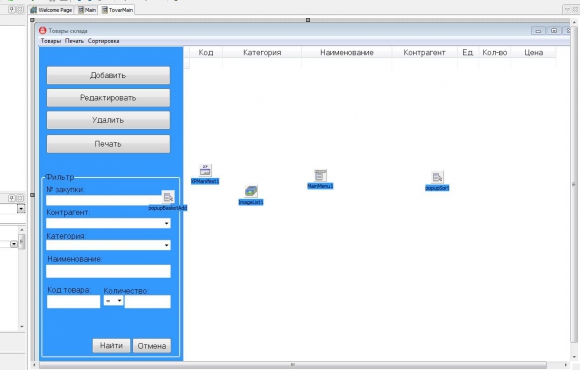Click the Код товара input field
The width and height of the screenshot is (580, 370).
(x=73, y=302)
